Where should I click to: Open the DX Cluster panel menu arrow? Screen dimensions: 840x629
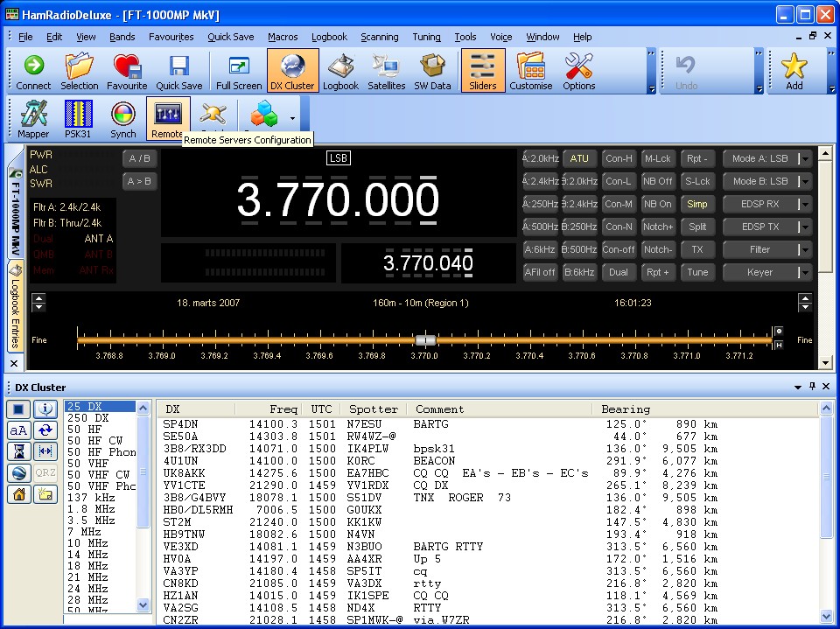[798, 387]
